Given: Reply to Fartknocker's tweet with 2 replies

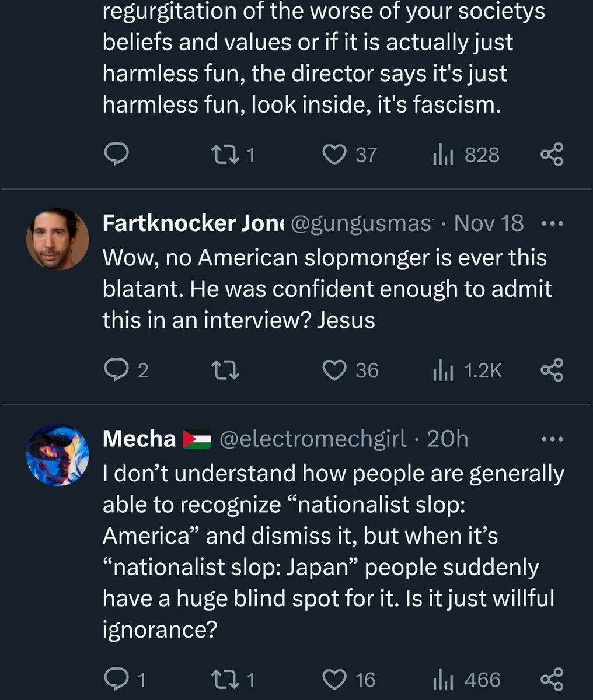Looking at the screenshot, I should tap(126, 370).
